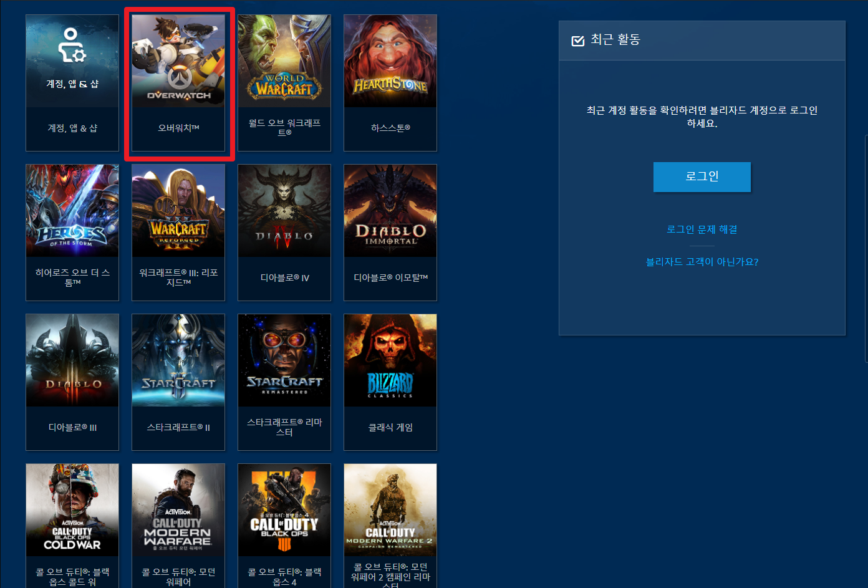Click the 히어로즈 오브 더 스톰™ label

click(x=72, y=277)
